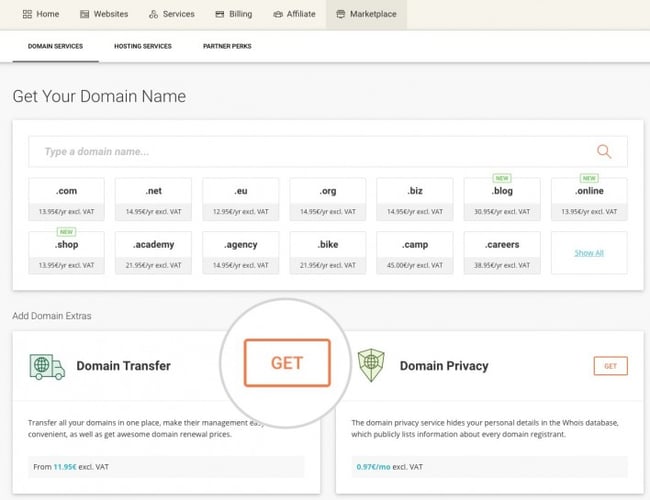650x500 pixels.
Task: Pick the .shop domain extension tile
Action: (x=66, y=252)
